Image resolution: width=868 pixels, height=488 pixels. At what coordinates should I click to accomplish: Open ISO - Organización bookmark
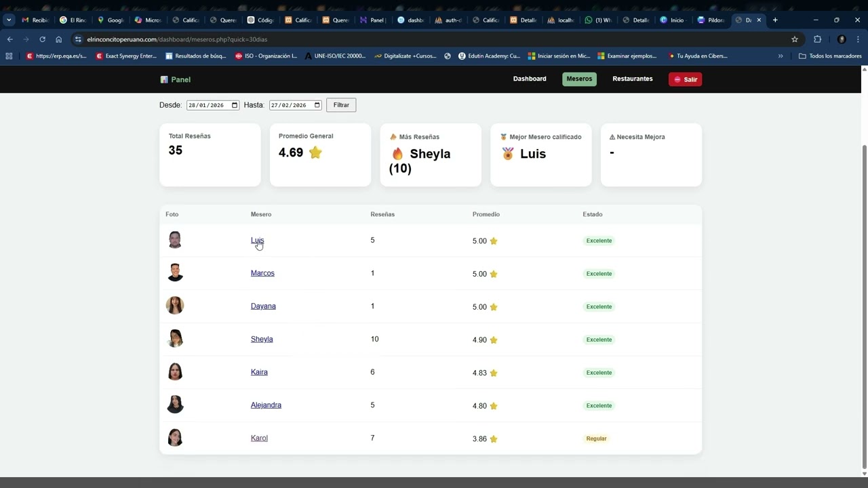click(x=266, y=56)
